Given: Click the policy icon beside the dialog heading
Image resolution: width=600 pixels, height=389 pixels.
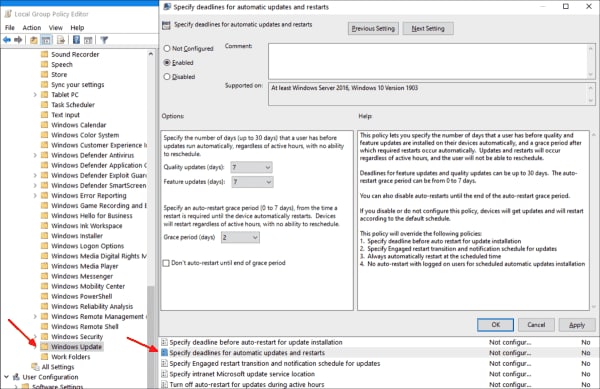Looking at the screenshot, I should 166,25.
